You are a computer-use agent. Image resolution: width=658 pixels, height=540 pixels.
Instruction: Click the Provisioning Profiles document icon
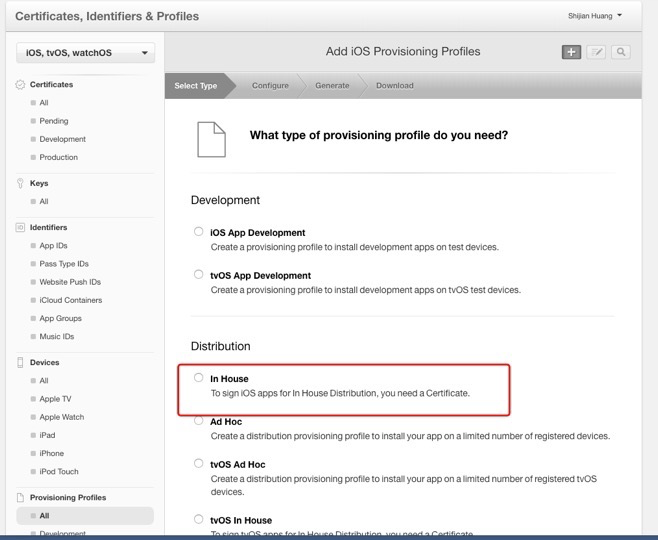(x=21, y=497)
